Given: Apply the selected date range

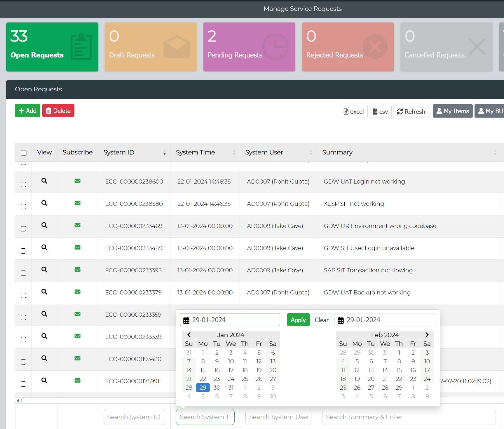Looking at the screenshot, I should click(x=298, y=320).
